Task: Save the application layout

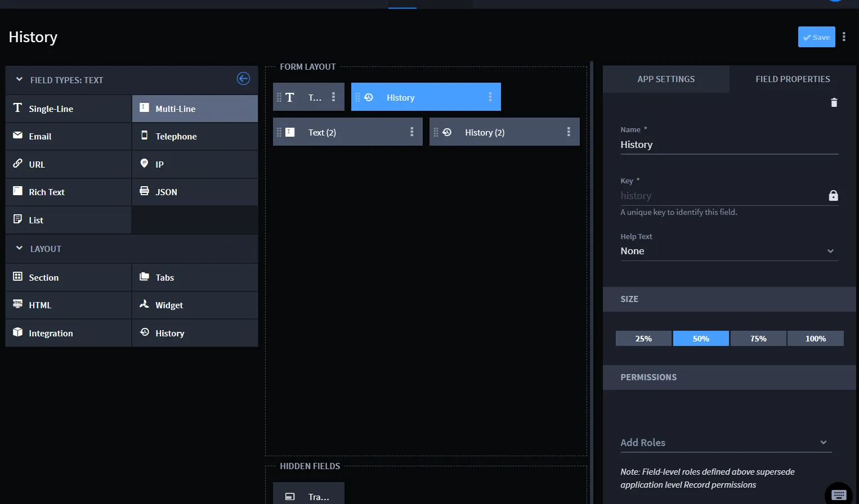Action: point(816,37)
